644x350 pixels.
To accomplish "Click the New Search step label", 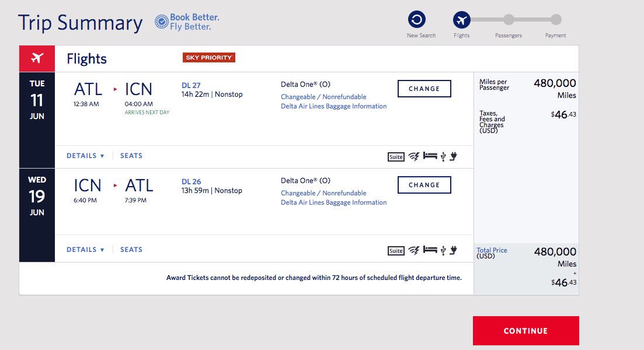I will pyautogui.click(x=421, y=36).
